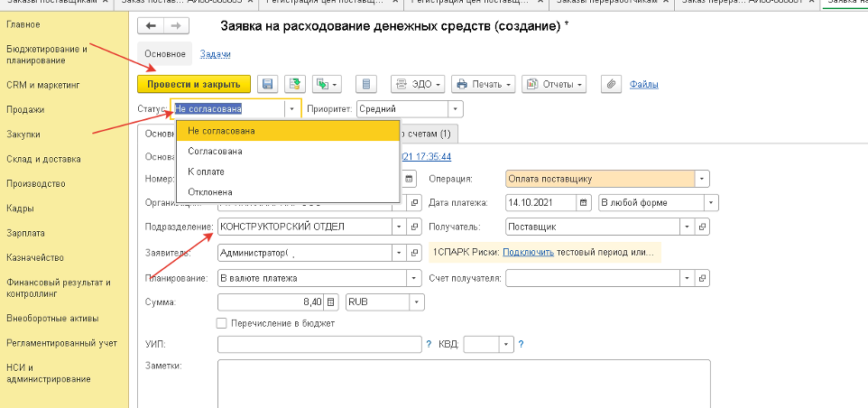The height and width of the screenshot is (408, 868).
Task: Open Кадры section in sidebar
Action: 20,209
